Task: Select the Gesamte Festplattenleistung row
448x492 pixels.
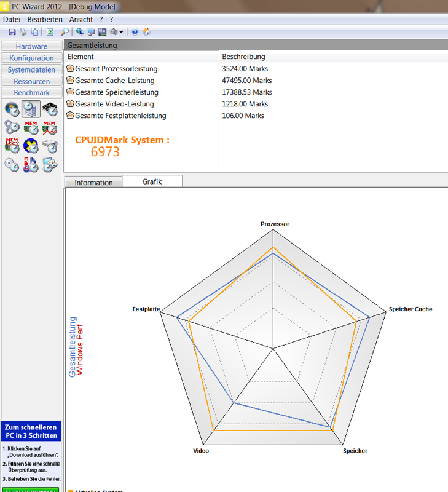Action: (x=256, y=116)
